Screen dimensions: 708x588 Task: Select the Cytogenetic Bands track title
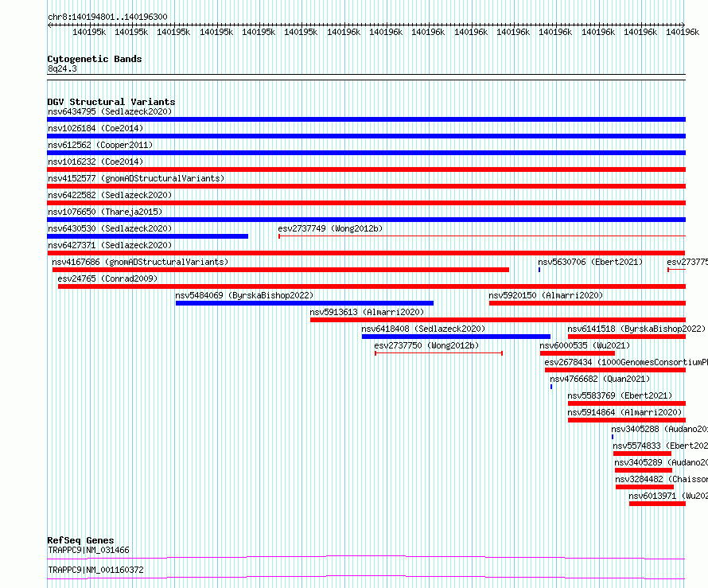tap(95, 59)
